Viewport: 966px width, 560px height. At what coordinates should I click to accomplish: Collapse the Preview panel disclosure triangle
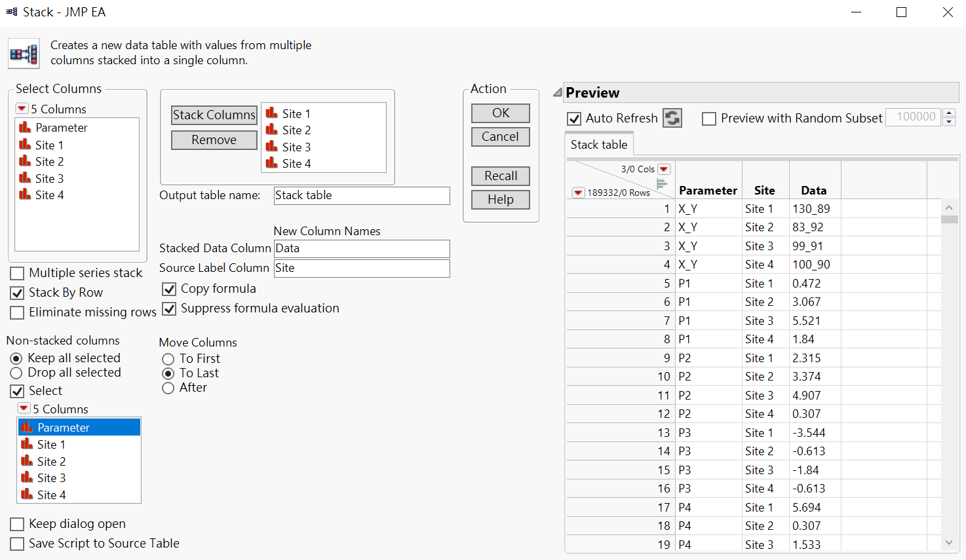tap(558, 92)
